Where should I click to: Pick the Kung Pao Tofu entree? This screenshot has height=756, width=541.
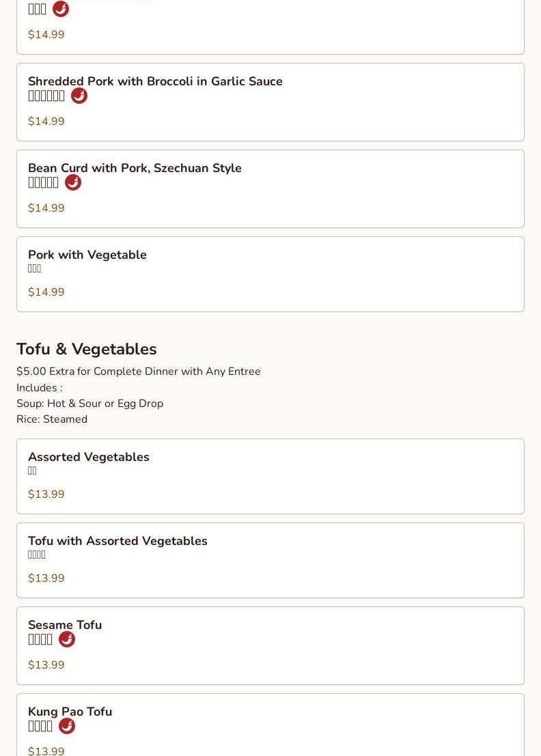coord(70,712)
